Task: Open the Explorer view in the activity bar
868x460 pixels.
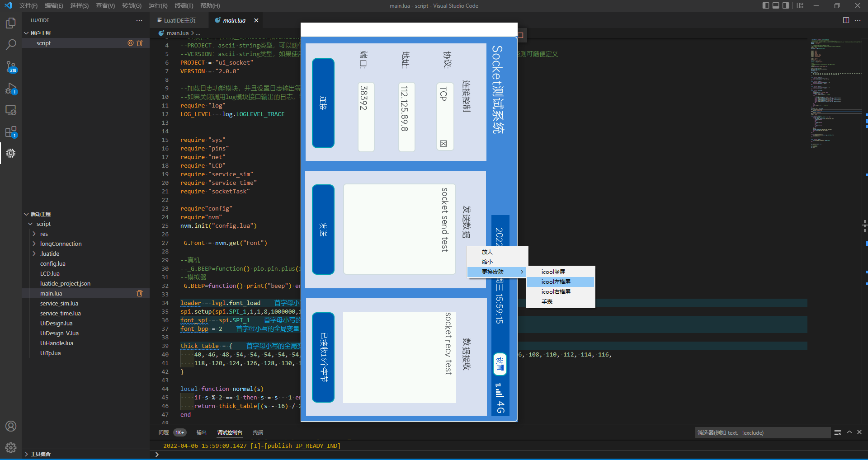Action: coord(11,23)
